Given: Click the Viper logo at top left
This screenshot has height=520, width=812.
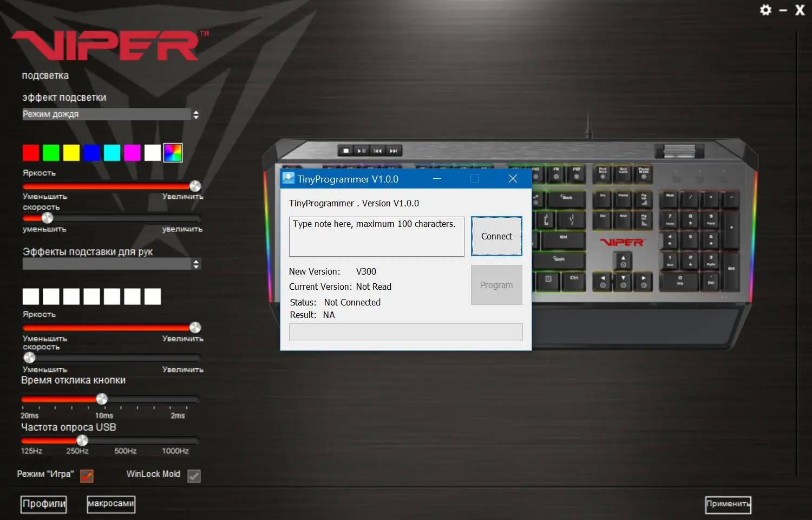Looking at the screenshot, I should (x=110, y=45).
